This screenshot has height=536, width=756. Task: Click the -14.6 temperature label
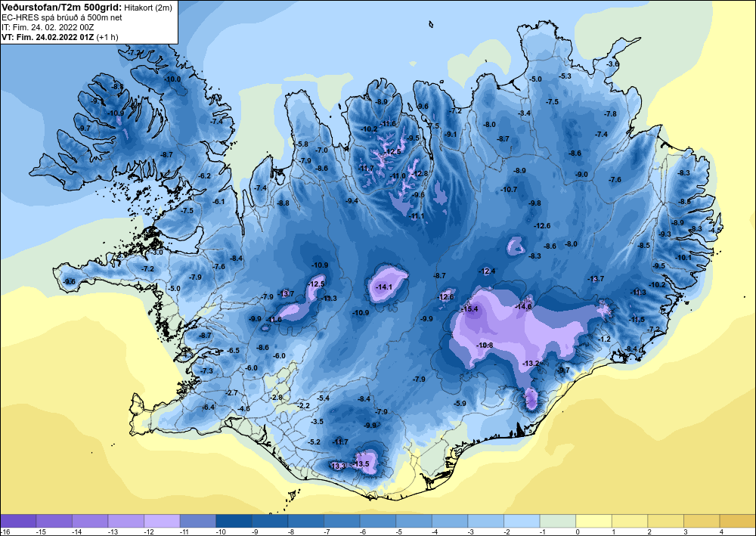[x=523, y=307]
